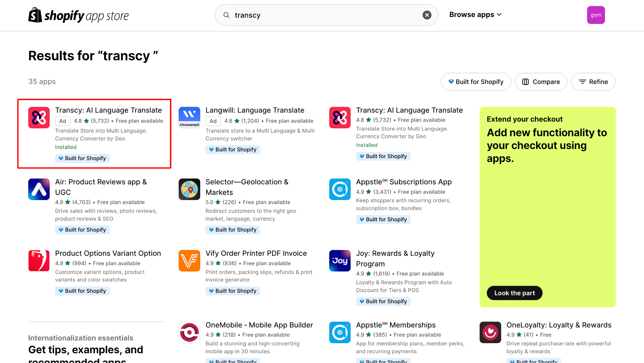Click the Product Options Variant Option icon
The width and height of the screenshot is (644, 363).
click(39, 261)
